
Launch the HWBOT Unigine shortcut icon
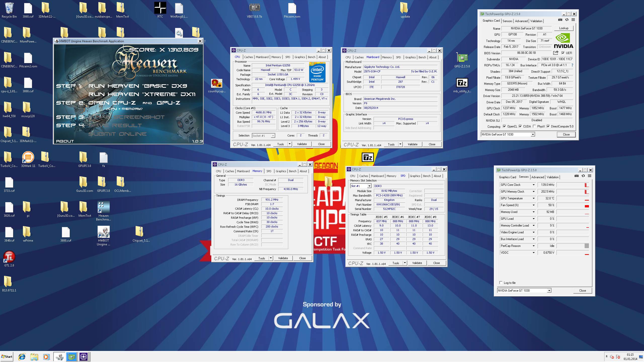[x=103, y=236]
